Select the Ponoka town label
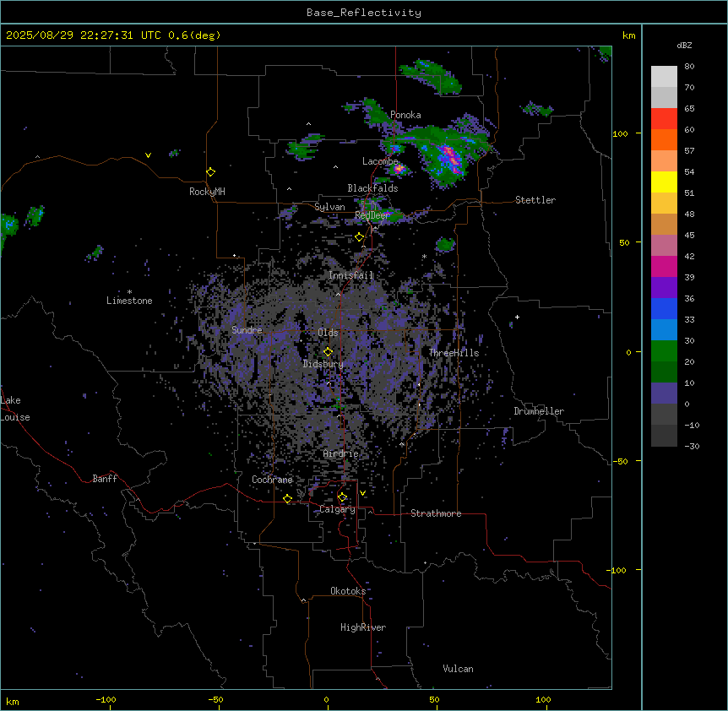Screen dimensions: 728x711 405,115
